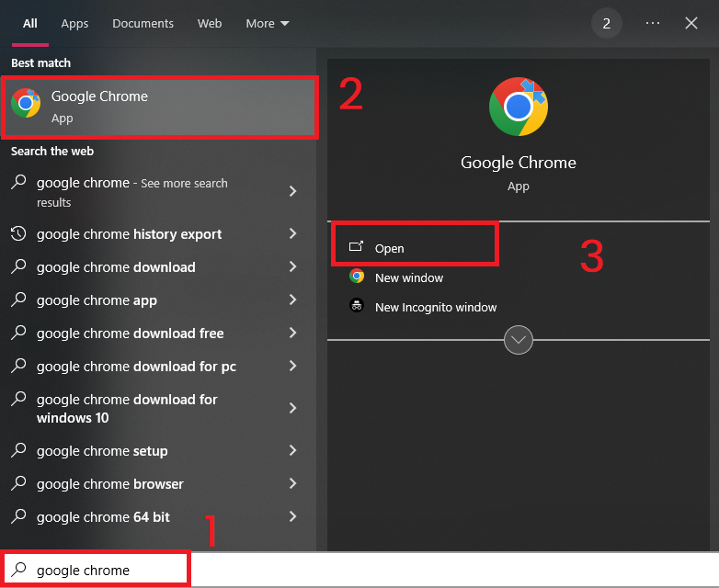719x588 pixels.
Task: Select the Web filter tab
Action: click(x=210, y=23)
